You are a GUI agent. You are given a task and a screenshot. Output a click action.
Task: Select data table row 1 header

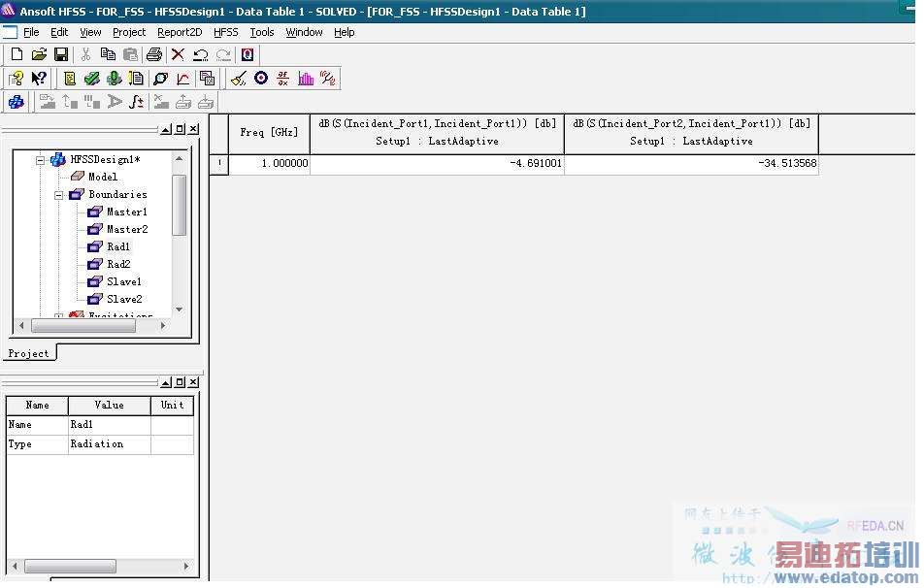click(219, 164)
